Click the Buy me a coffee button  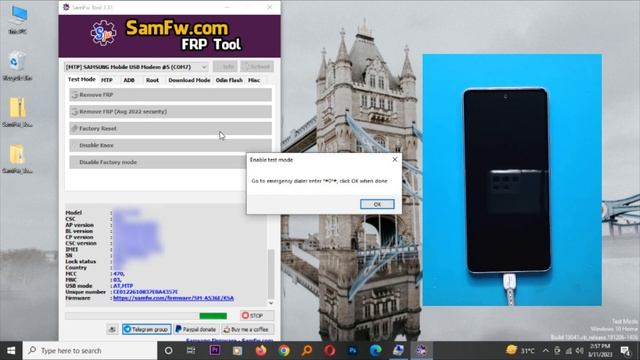pyautogui.click(x=247, y=329)
